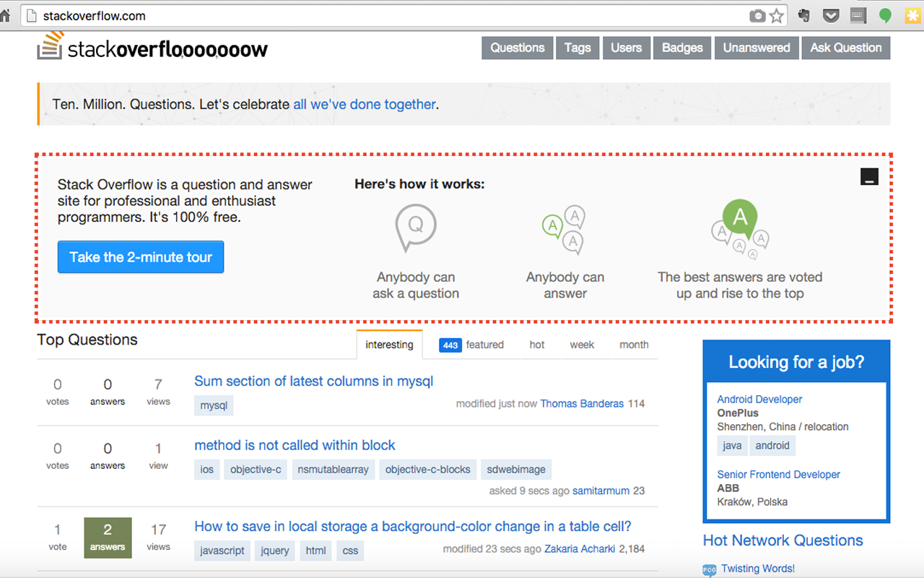924x578 pixels.
Task: Click 'modified just now' timestamp
Action: 497,404
